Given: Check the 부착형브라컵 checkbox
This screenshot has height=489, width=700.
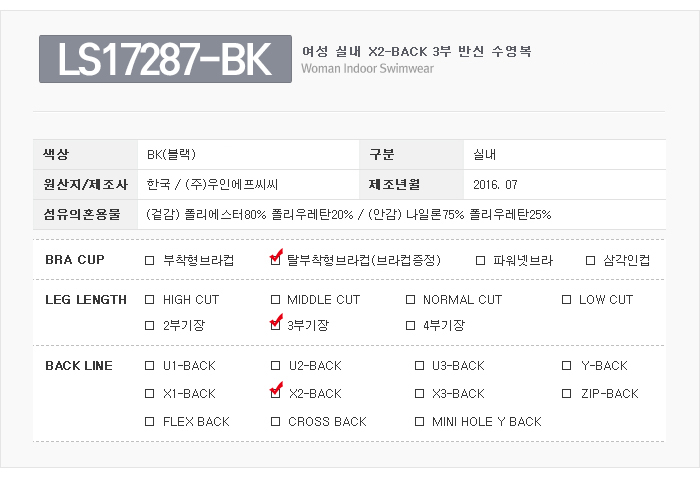Looking at the screenshot, I should point(150,261).
